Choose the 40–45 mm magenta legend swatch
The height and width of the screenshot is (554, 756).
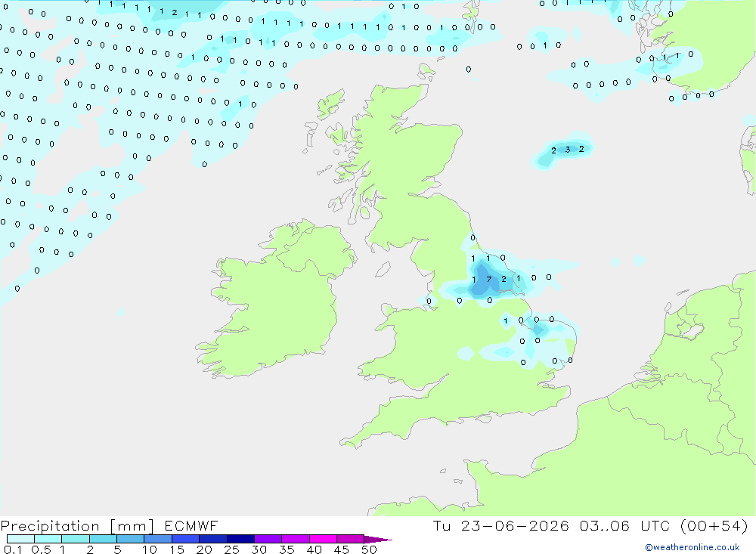323,539
